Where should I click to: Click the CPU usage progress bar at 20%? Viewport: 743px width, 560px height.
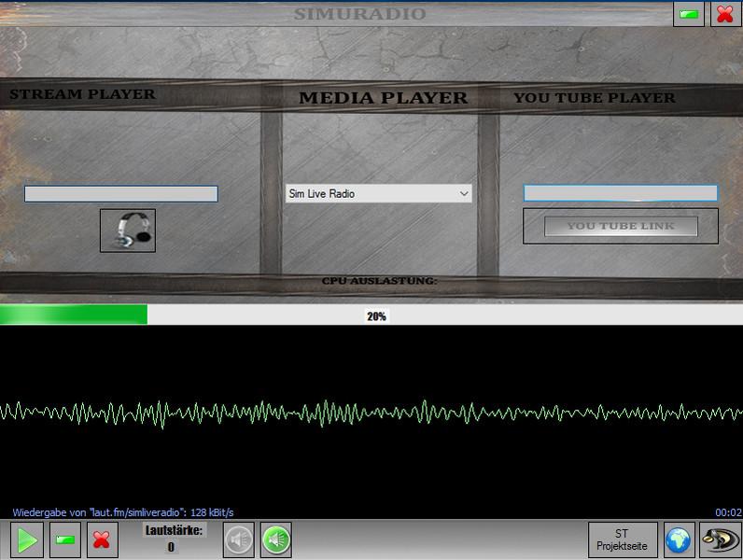coord(371,316)
